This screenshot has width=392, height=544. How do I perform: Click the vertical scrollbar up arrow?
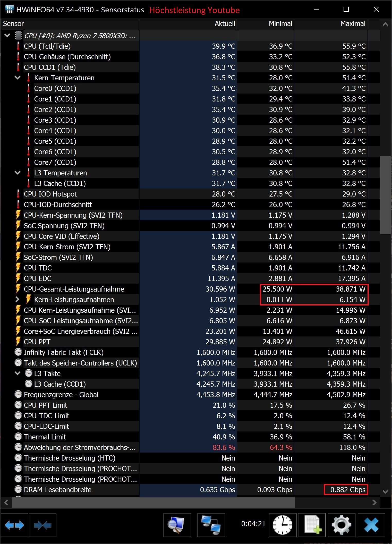pyautogui.click(x=385, y=24)
